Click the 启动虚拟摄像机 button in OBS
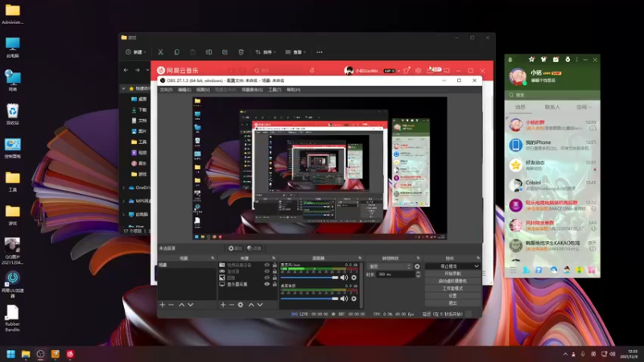Viewport: 644px width, 362px height. pyautogui.click(x=452, y=281)
